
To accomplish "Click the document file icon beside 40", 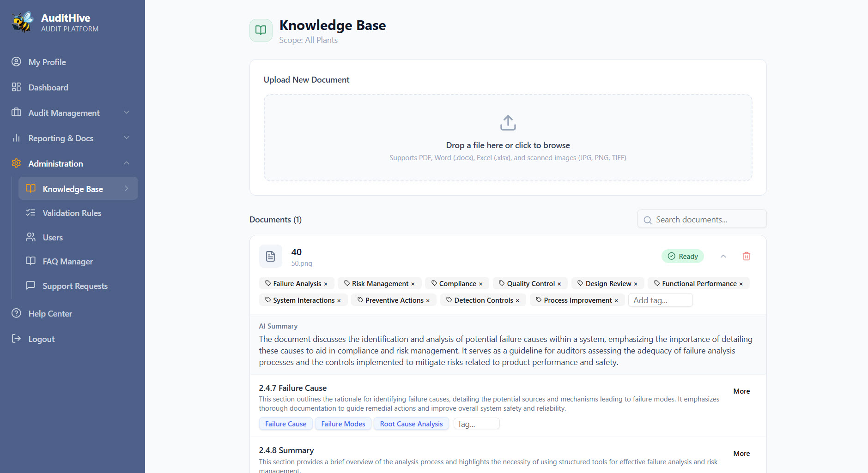I will click(x=270, y=256).
